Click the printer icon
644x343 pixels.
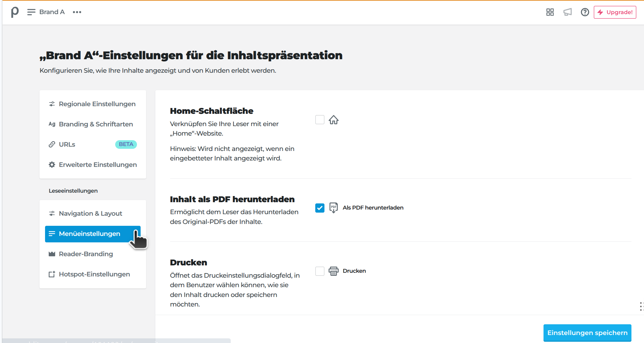334,271
